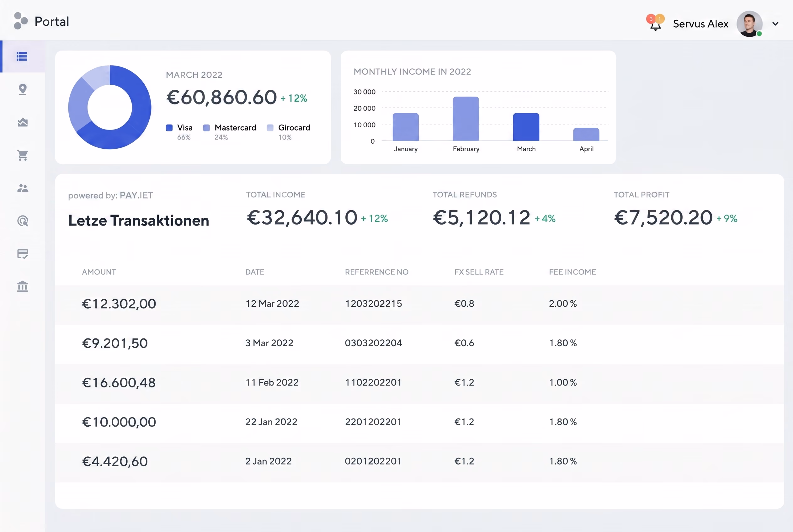Click the Visa legend color swatch
The image size is (793, 532).
coord(169,128)
